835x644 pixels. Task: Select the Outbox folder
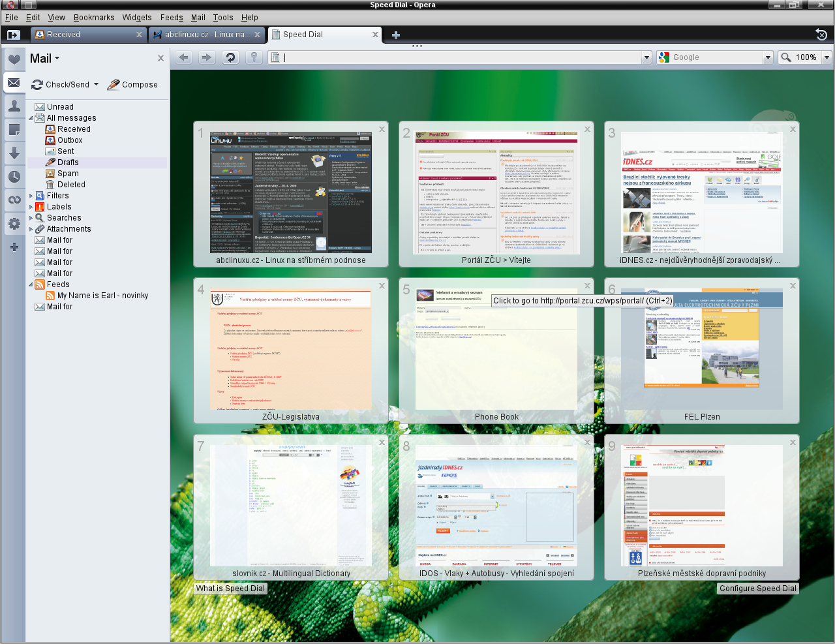point(70,140)
